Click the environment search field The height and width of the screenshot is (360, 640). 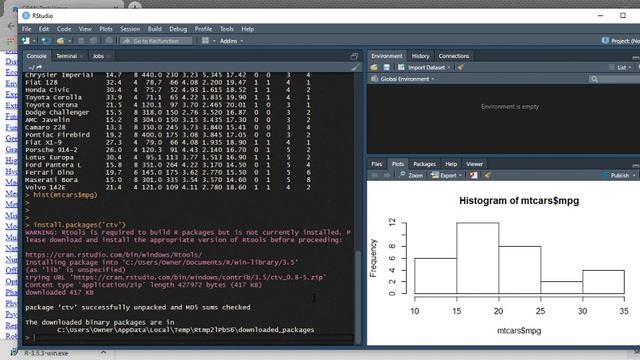point(614,79)
